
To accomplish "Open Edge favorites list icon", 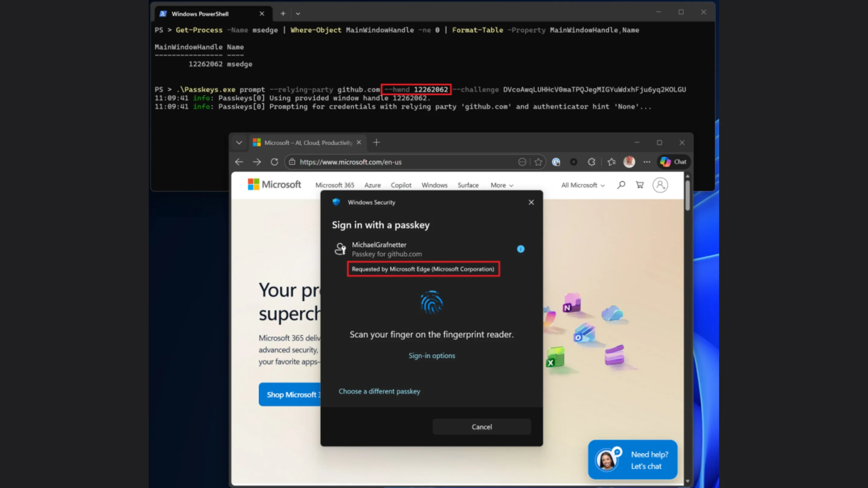I will (x=611, y=162).
